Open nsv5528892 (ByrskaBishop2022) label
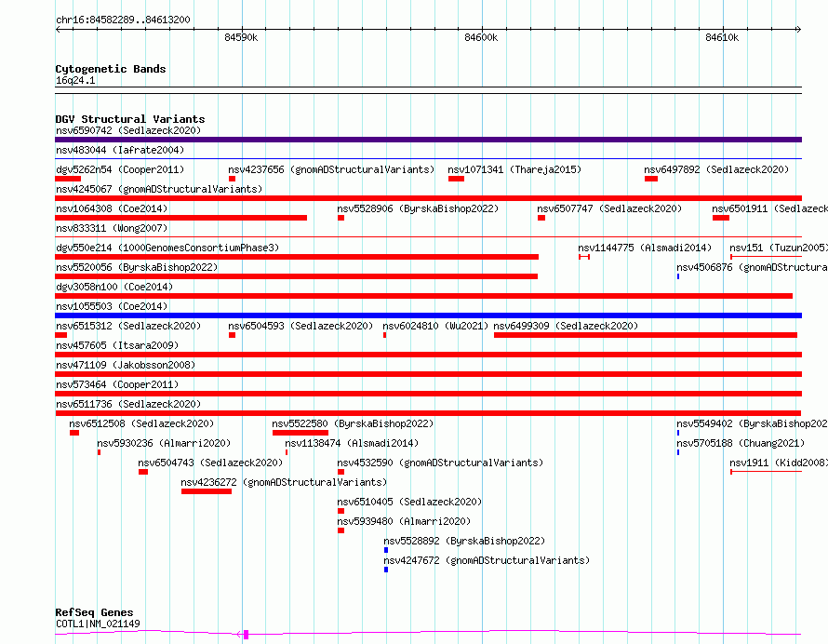The image size is (828, 644). click(464, 541)
